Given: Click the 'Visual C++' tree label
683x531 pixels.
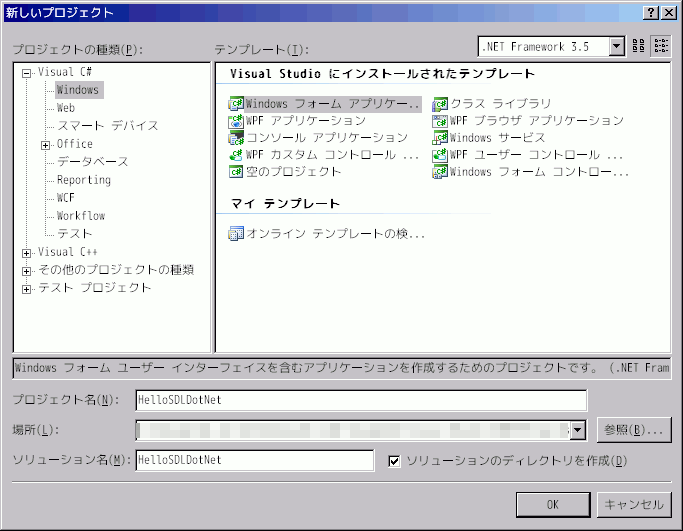Looking at the screenshot, I should (68, 252).
